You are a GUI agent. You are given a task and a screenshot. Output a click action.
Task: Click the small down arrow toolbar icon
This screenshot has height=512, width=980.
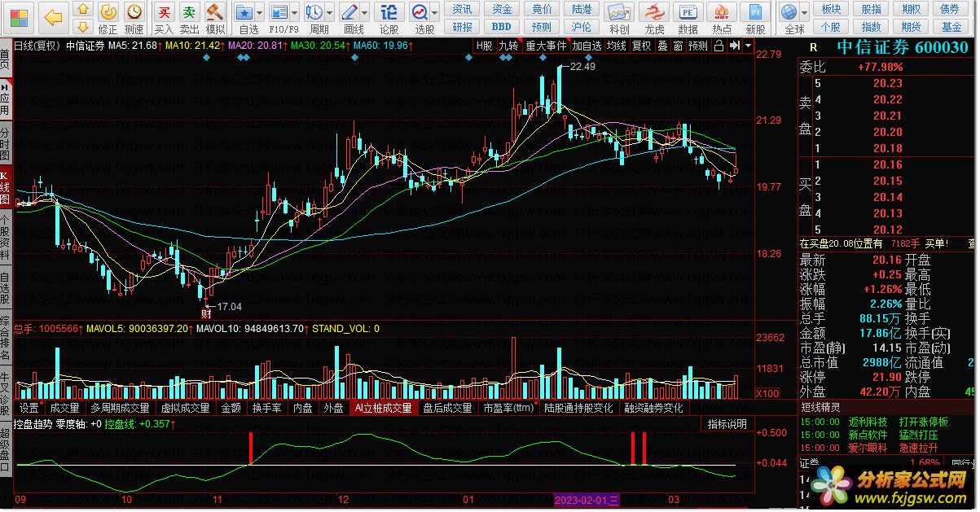(83, 26)
